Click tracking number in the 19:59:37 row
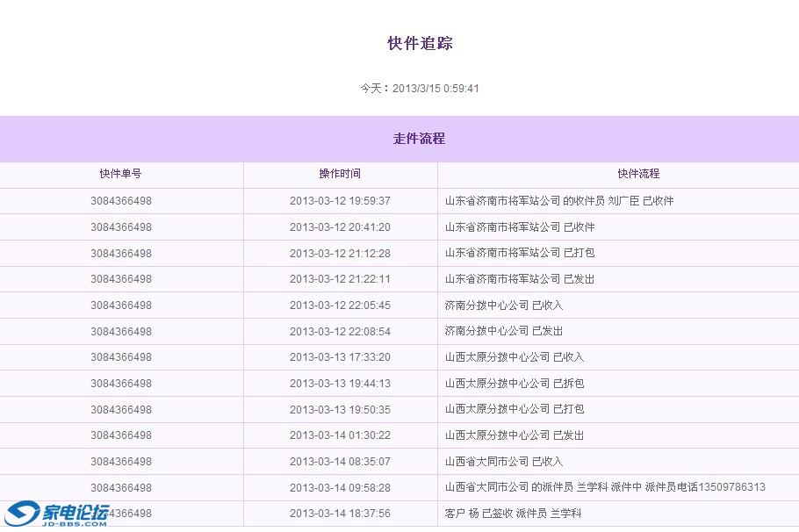This screenshot has width=799, height=532. click(x=121, y=201)
